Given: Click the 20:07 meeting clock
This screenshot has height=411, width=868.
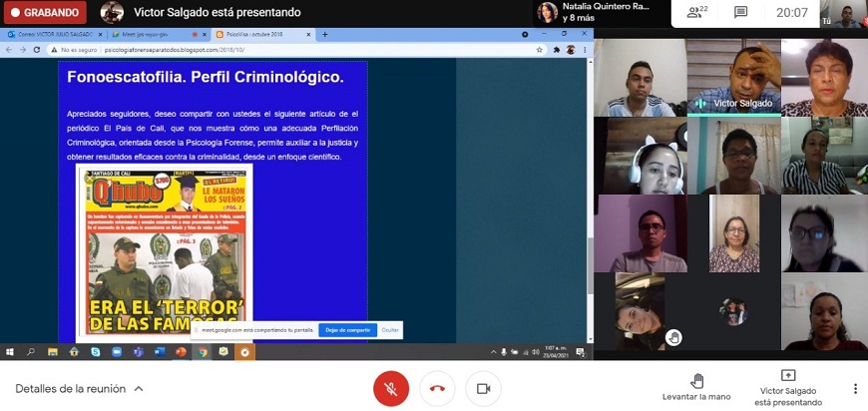Looking at the screenshot, I should click(791, 12).
